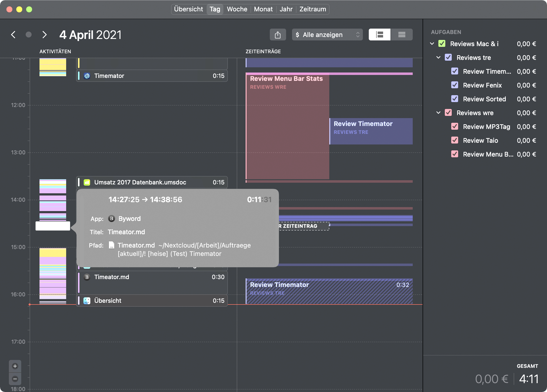Toggle the Review MP3Tag checkbox
The height and width of the screenshot is (392, 547).
click(454, 126)
